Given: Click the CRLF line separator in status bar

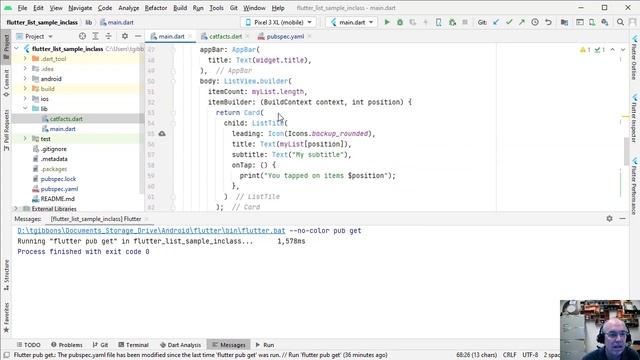Looking at the screenshot, I should 509,355.
